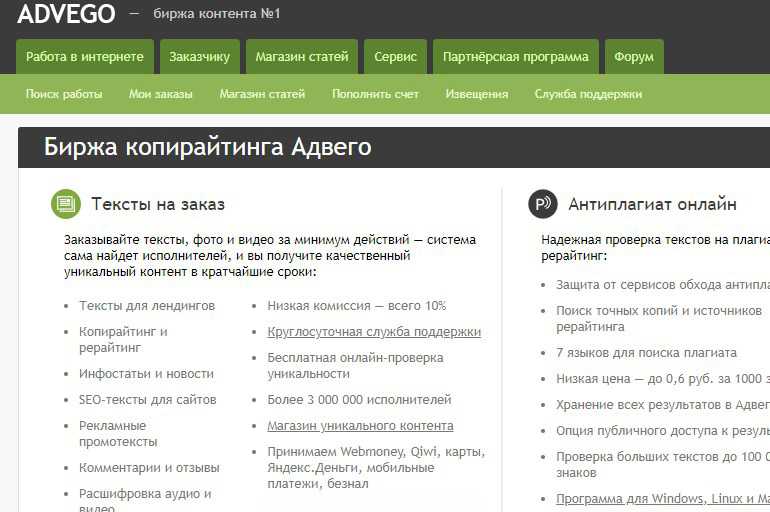Click the green Тексты на заказ icon
This screenshot has height=512, width=770.
pyautogui.click(x=66, y=204)
